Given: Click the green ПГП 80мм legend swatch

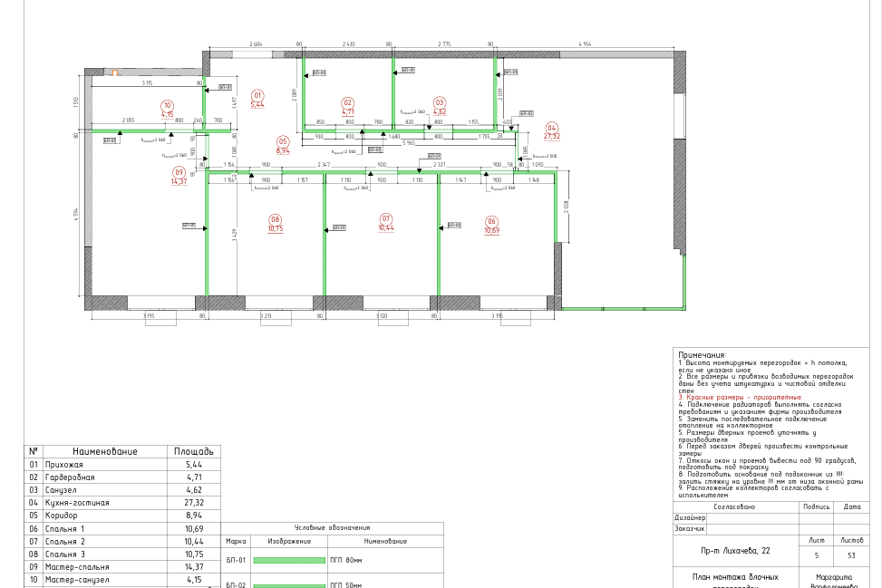Looking at the screenshot, I should coord(288,561).
